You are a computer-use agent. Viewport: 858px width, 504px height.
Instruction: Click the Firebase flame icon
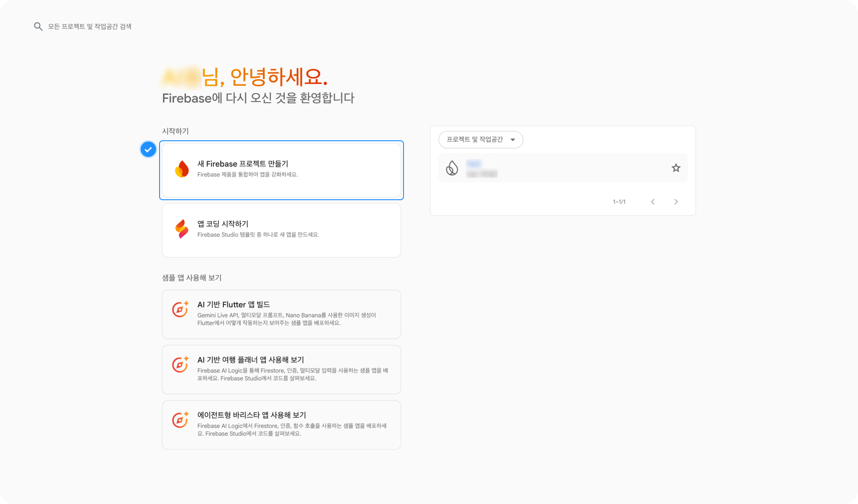click(x=182, y=169)
